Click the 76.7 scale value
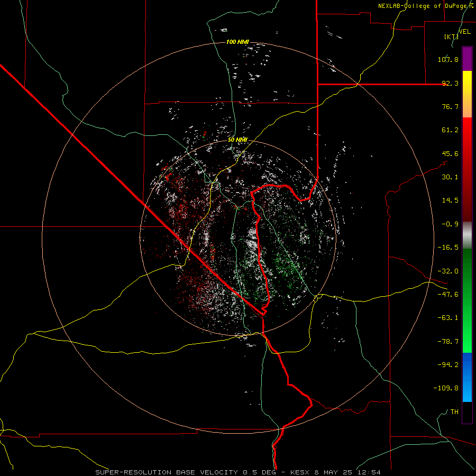This screenshot has height=476, width=476. 450,106
